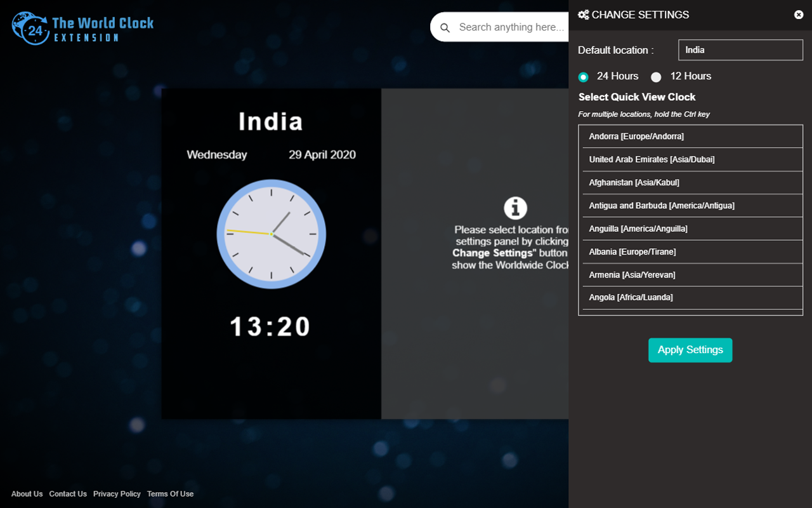Click the Default location label
Image resolution: width=812 pixels, height=508 pixels.
tap(615, 50)
